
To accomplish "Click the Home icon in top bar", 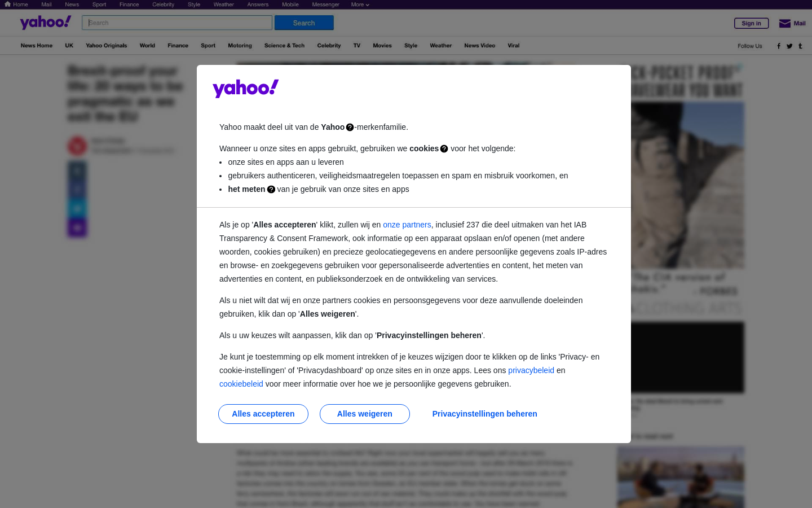I will click(x=7, y=4).
